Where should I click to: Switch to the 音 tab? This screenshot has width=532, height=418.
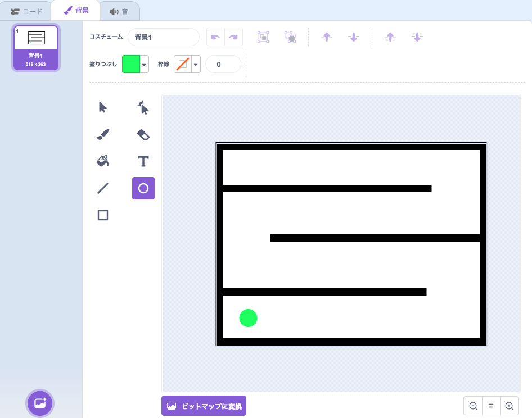pyautogui.click(x=119, y=12)
